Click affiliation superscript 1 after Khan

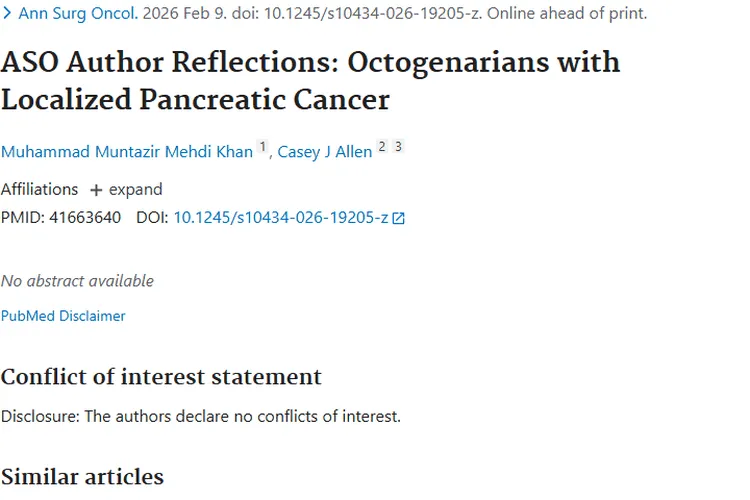263,147
